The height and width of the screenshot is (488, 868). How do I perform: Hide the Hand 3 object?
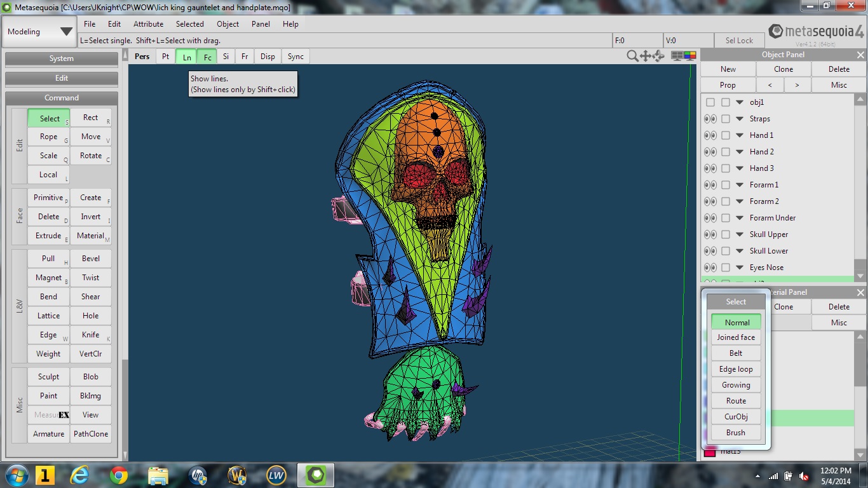[710, 168]
